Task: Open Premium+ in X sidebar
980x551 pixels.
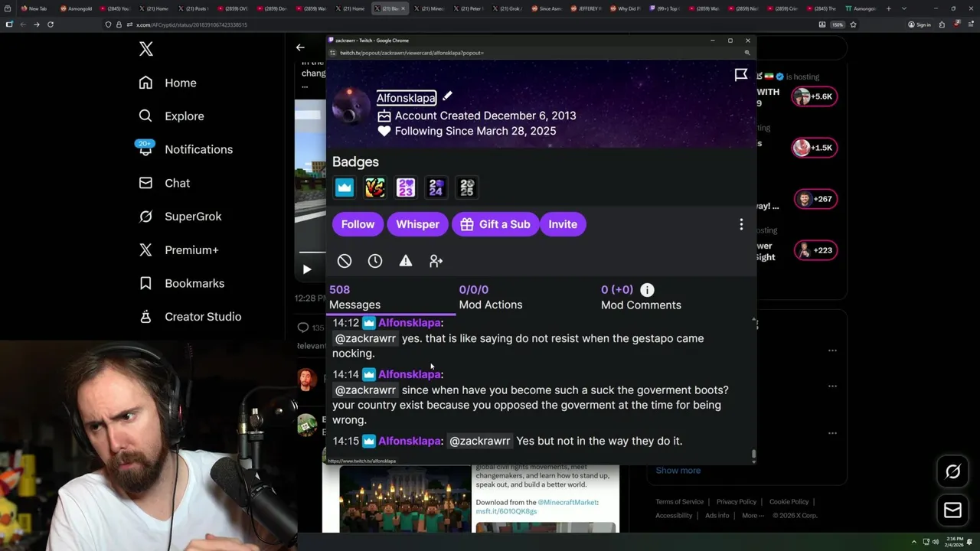Action: (178, 249)
